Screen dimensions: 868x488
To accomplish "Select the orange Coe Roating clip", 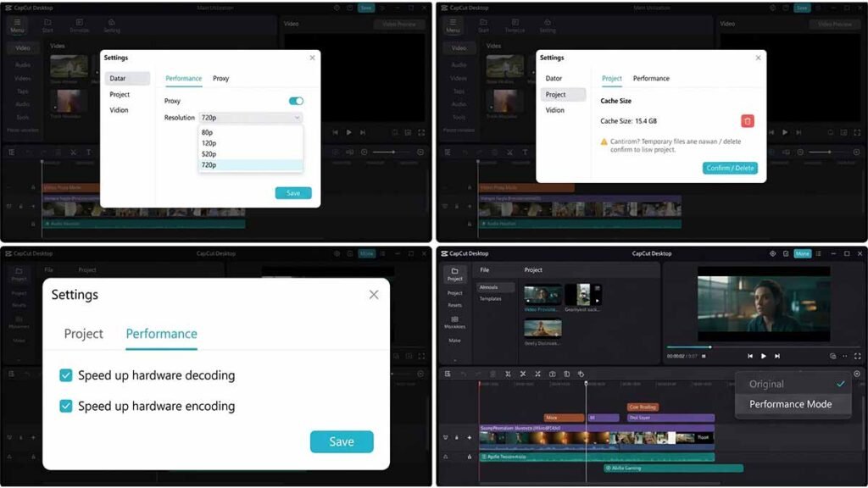I will click(x=643, y=408).
